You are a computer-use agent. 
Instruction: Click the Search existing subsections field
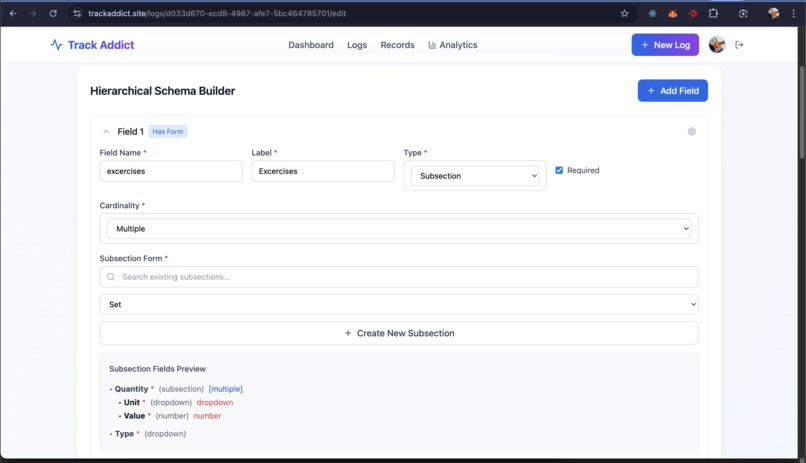click(398, 277)
